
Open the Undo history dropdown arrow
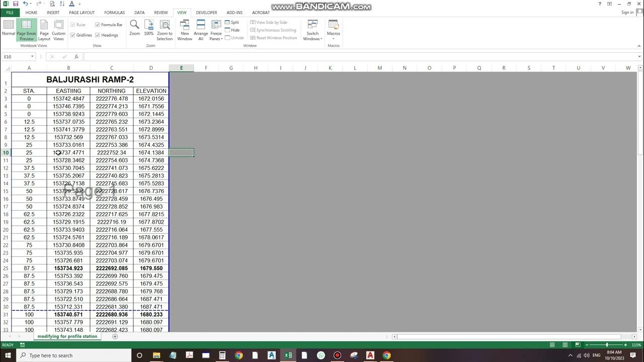point(31,4)
